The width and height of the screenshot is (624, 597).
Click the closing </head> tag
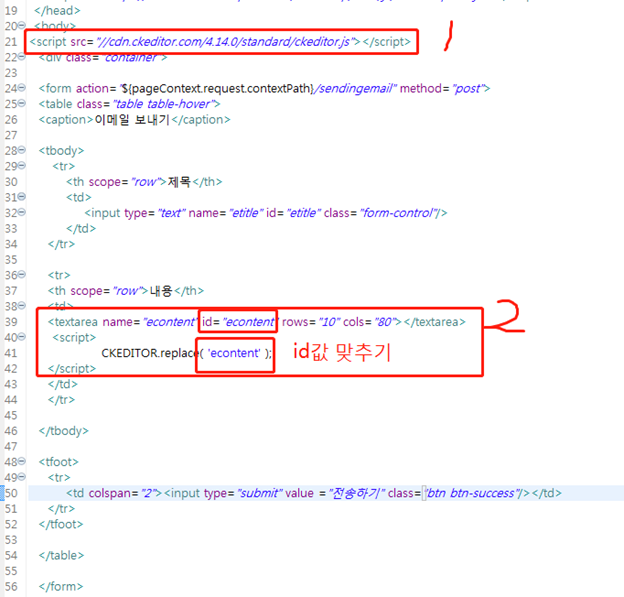(57, 10)
